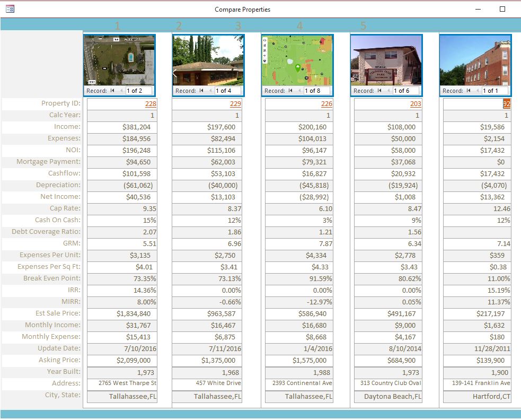Click the record number box showing 1 of 8
The height and width of the screenshot is (420, 521).
[x=316, y=91]
